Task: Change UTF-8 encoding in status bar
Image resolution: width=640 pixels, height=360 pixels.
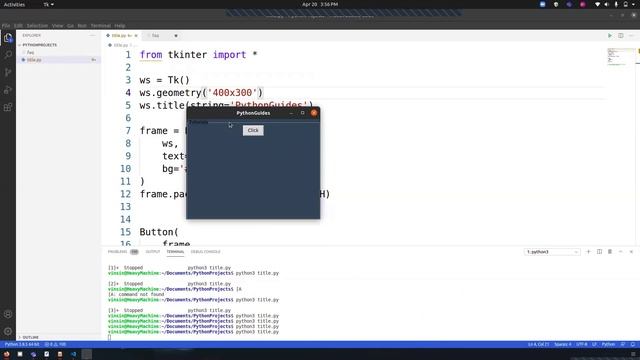Action: 582,344
